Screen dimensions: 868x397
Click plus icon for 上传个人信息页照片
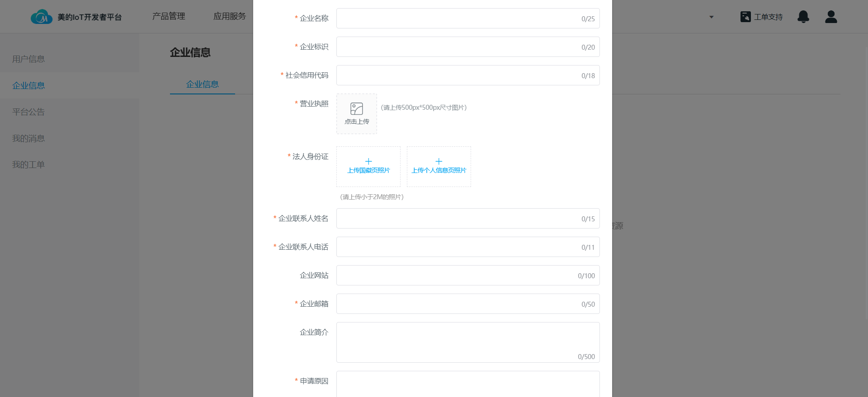tap(439, 161)
